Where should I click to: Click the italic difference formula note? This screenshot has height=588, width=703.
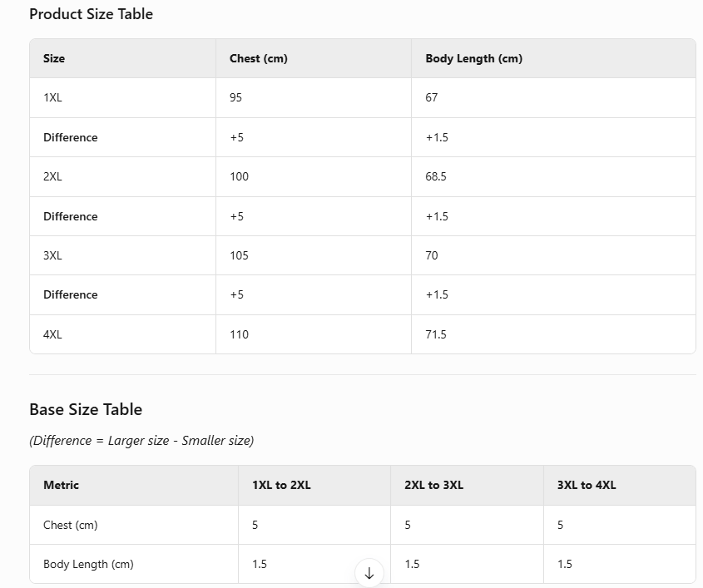[x=141, y=441]
